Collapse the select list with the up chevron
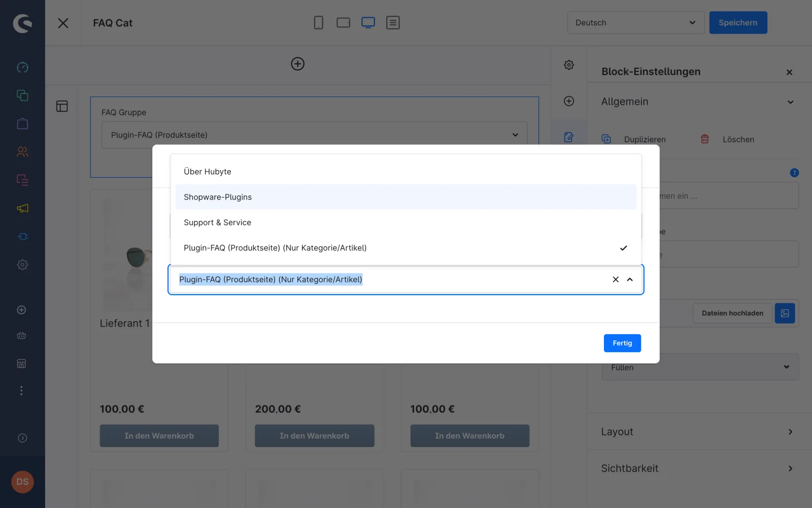 [x=630, y=279]
